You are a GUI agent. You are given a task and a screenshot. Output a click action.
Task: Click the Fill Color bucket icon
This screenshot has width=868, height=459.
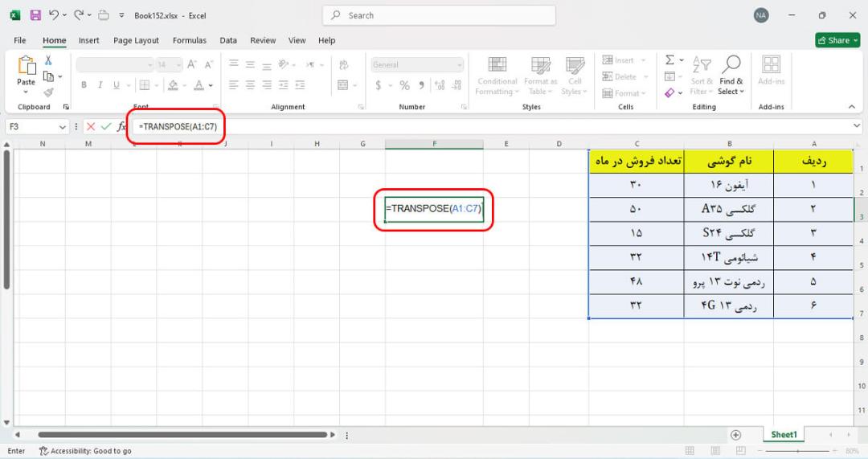tap(173, 84)
